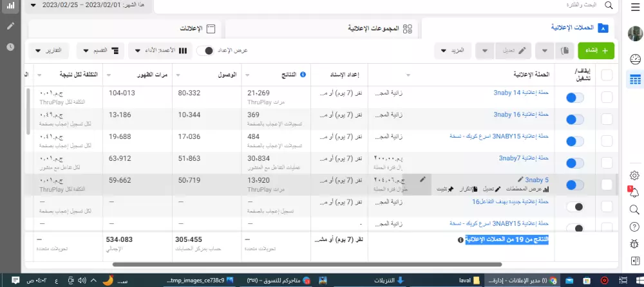The width and height of the screenshot is (644, 287).
Task: Click عرض المخططات chart icon for 3naby 5
Action: pos(528,189)
